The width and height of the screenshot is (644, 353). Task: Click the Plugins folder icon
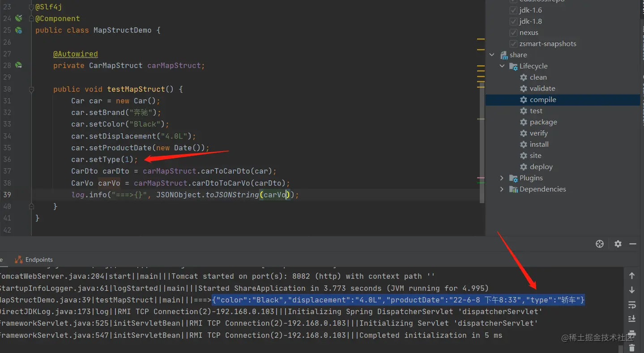[513, 178]
